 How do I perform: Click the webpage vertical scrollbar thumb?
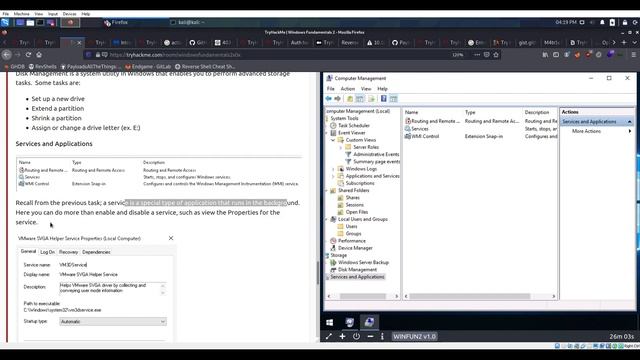(317, 272)
